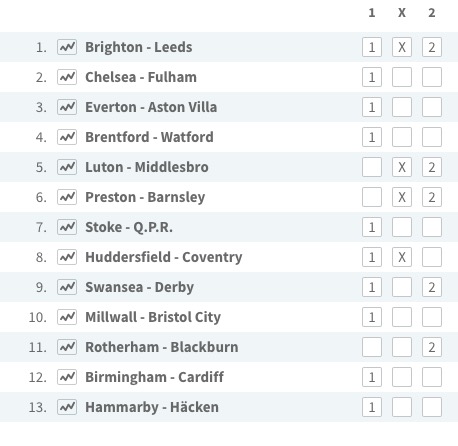This screenshot has height=446, width=458.
Task: Click the Millwall - Bristol City match name
Action: [x=153, y=317]
